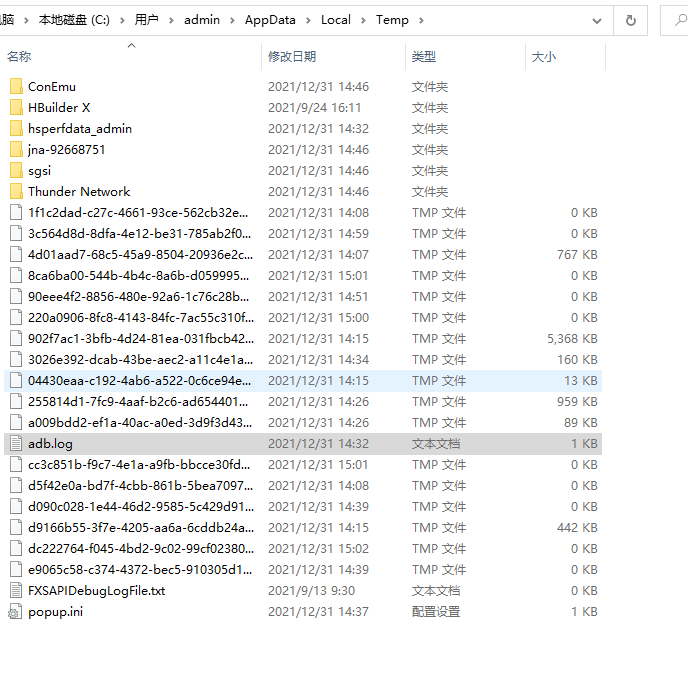The image size is (688, 679).
Task: Sort by the 修改日期 column header
Action: click(x=292, y=57)
